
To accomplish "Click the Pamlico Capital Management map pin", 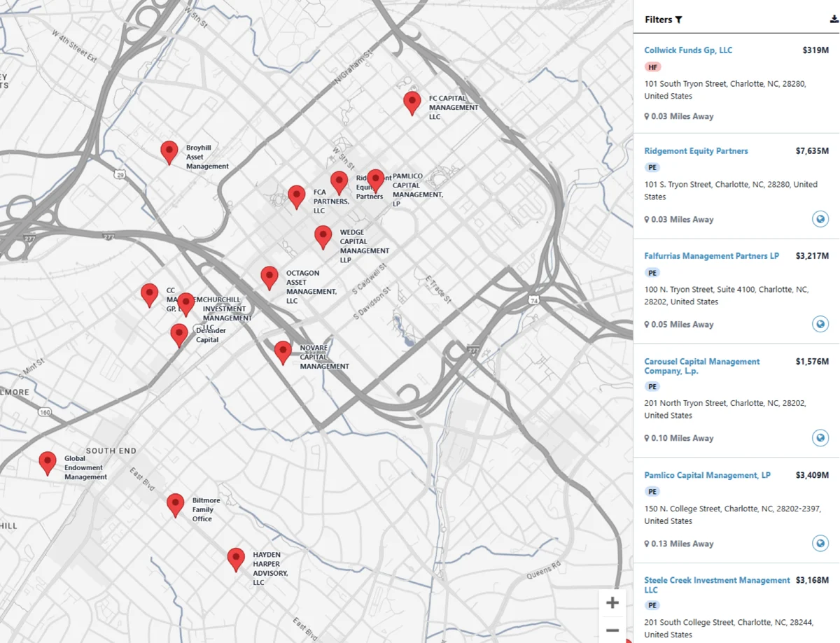I will tap(376, 181).
